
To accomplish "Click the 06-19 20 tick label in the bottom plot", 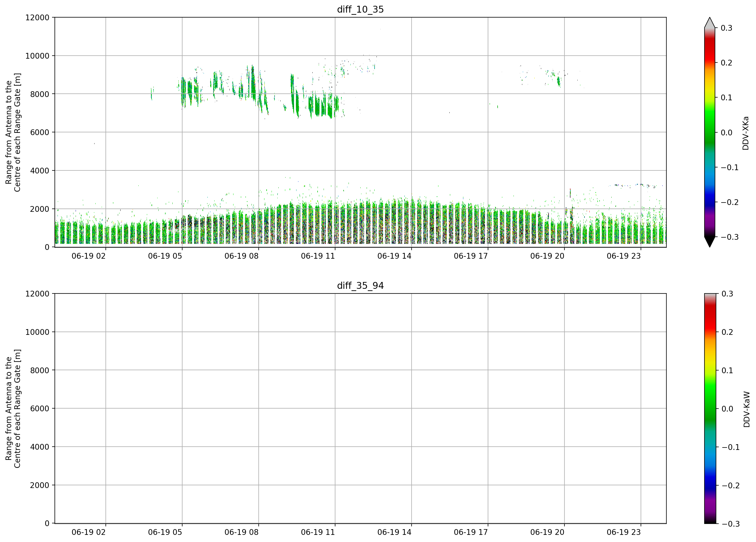I will [x=547, y=532].
